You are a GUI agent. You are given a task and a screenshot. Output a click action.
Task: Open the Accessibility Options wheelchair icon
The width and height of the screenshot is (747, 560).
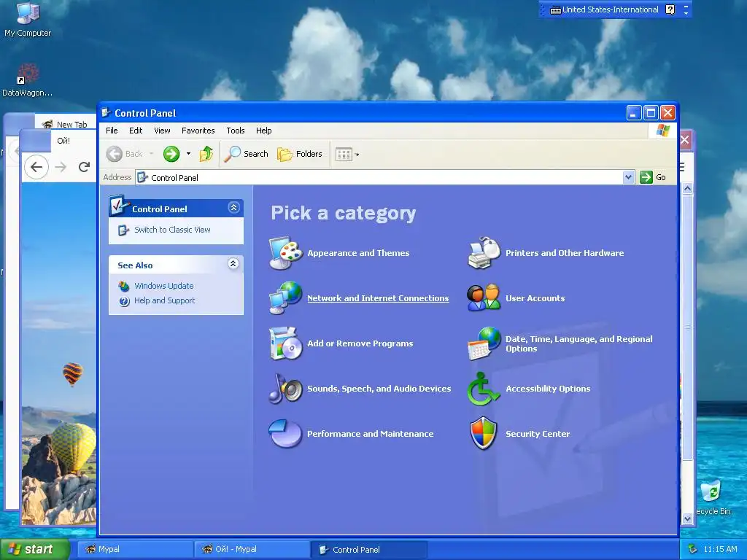(483, 388)
